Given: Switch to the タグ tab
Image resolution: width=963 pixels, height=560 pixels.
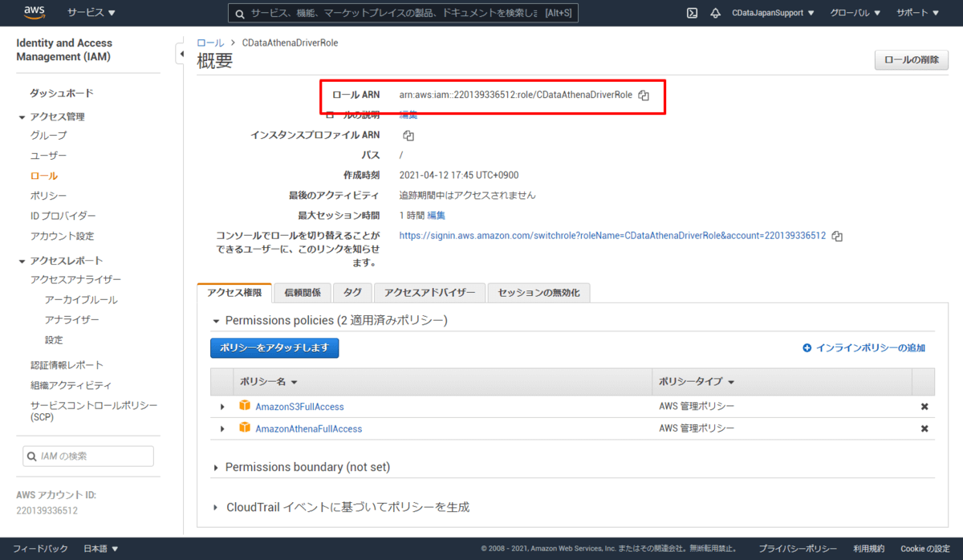Looking at the screenshot, I should coord(352,293).
